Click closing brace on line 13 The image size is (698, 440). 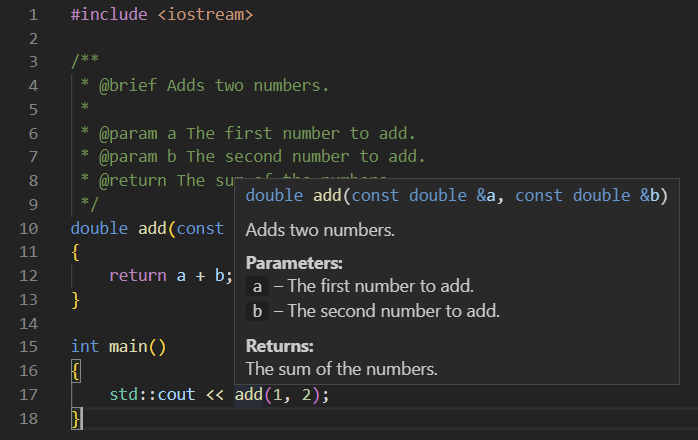click(x=75, y=300)
